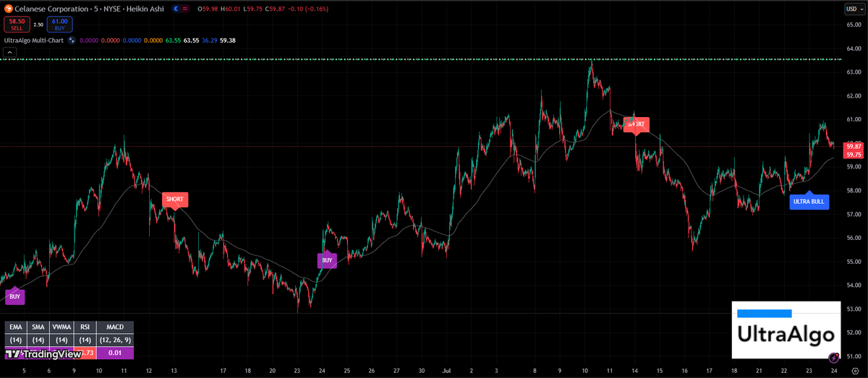Click the blue 61.00 BUY button

59,25
